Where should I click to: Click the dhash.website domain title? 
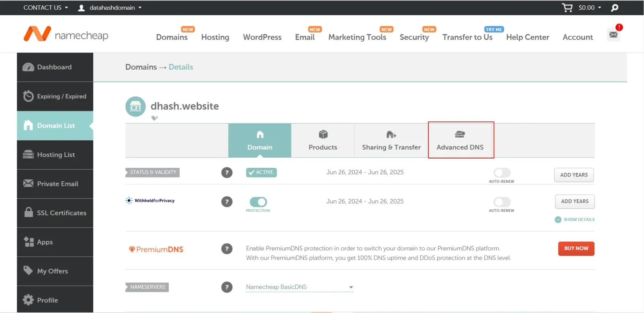tap(185, 106)
